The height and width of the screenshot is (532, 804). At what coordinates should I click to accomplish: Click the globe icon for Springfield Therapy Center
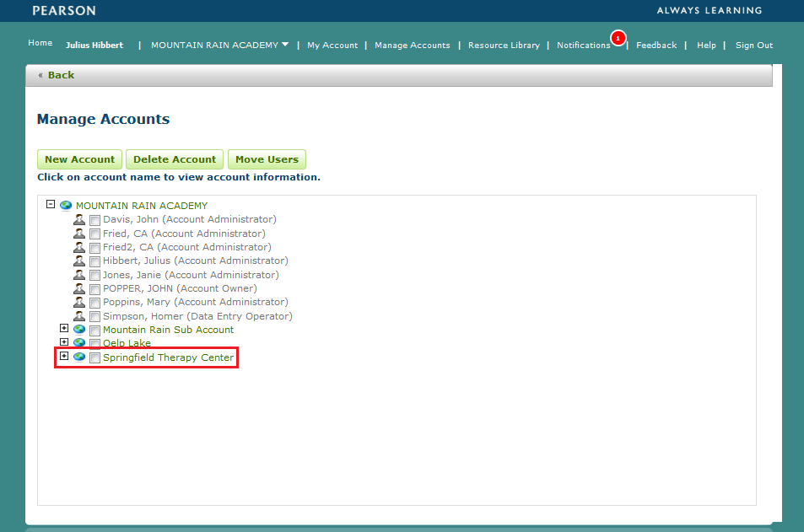click(79, 357)
